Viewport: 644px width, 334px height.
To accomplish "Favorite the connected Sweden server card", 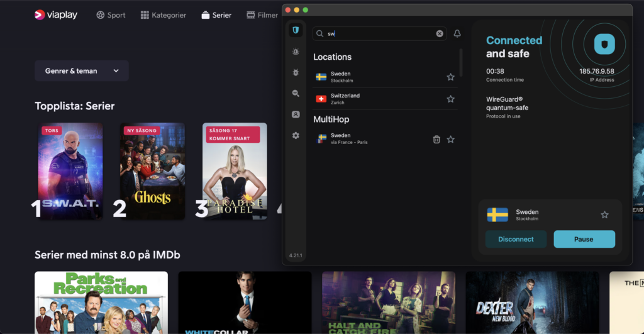I will (x=604, y=214).
